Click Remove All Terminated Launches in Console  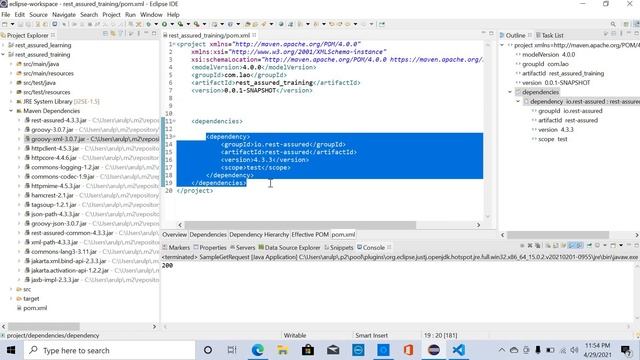(538, 246)
